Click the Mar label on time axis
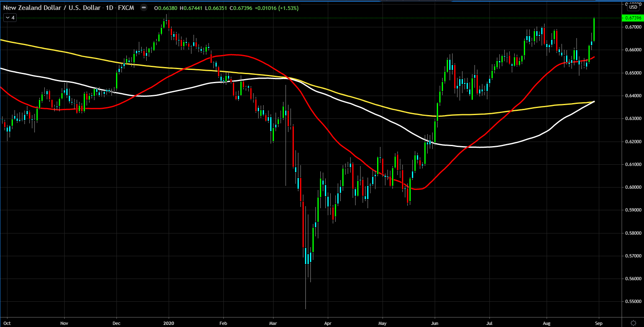 pos(273,322)
